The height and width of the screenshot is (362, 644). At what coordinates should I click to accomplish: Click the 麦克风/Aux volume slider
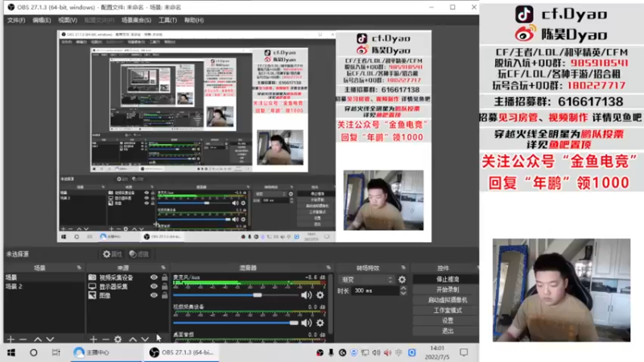pos(236,295)
